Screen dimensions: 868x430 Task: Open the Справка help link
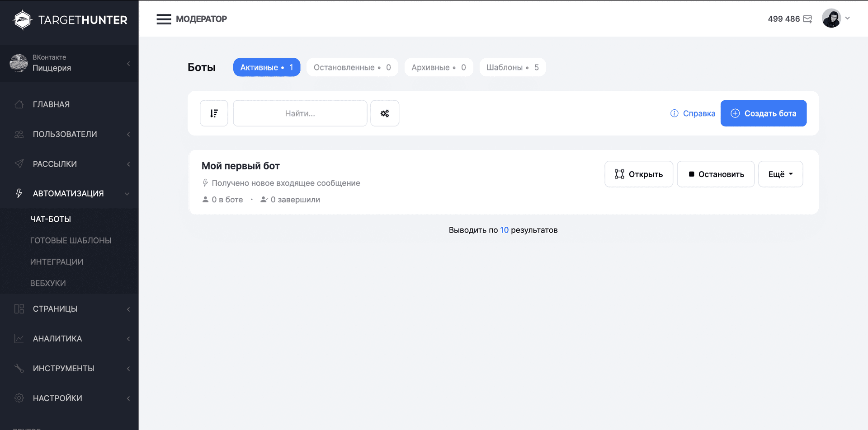point(693,113)
